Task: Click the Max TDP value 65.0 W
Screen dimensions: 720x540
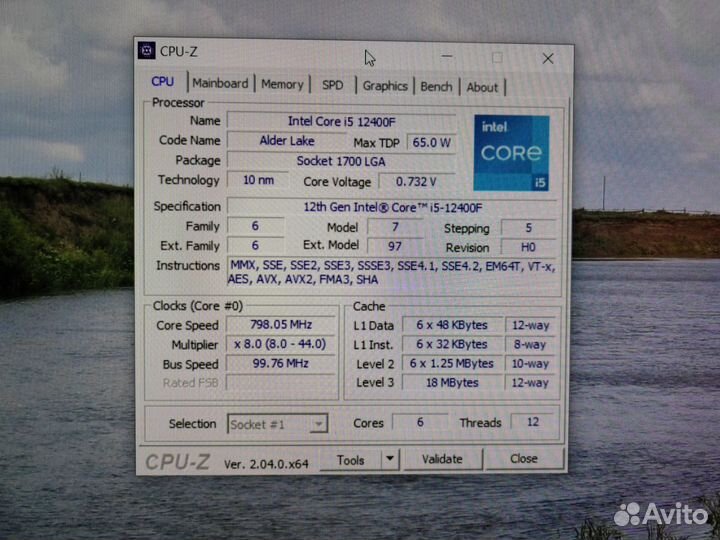Action: pyautogui.click(x=431, y=142)
